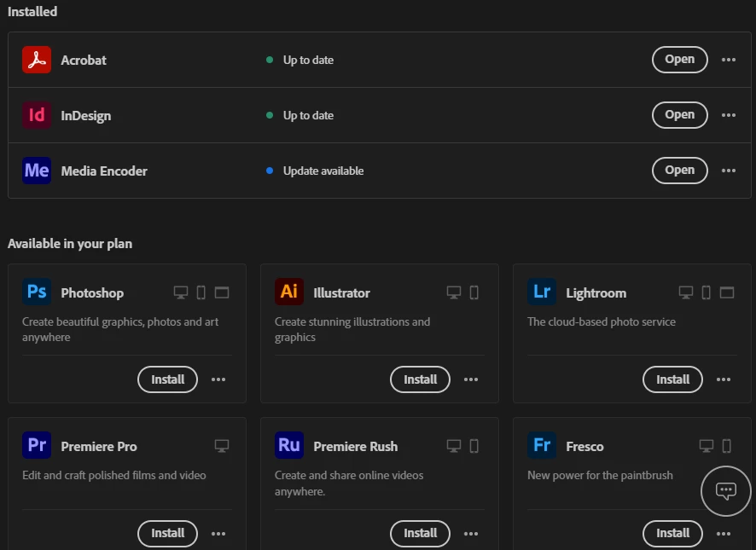Install Premiere Pro
The image size is (756, 550).
click(168, 534)
